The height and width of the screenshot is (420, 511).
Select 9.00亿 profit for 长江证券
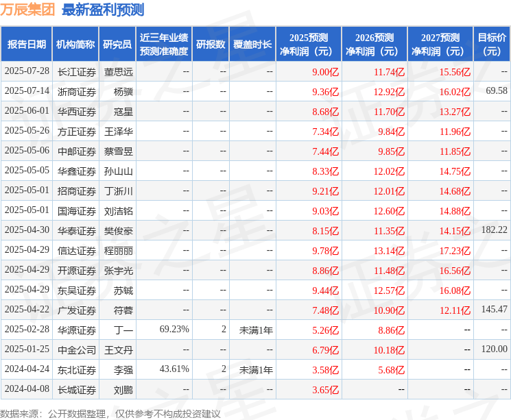click(325, 72)
